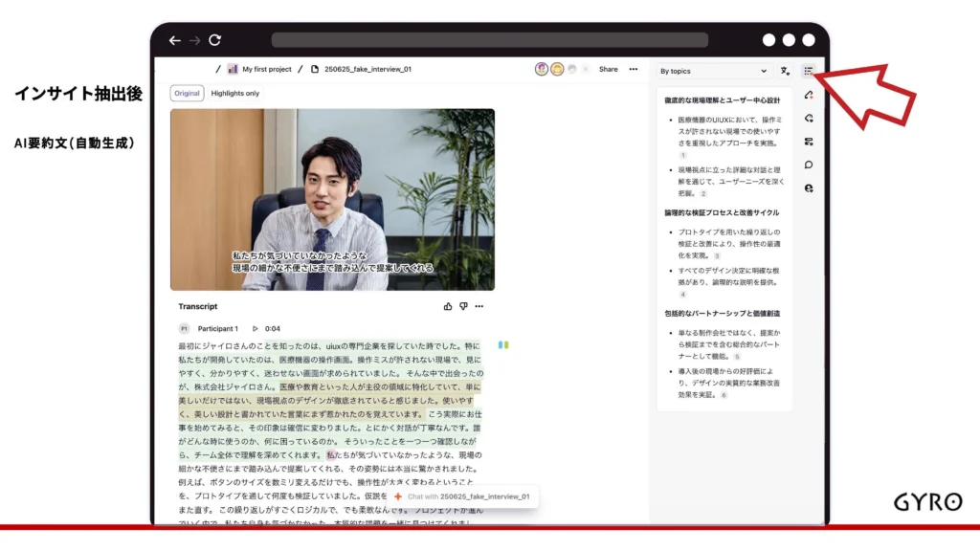
Task: Click the thumbs up icon for transcript
Action: pyautogui.click(x=448, y=307)
